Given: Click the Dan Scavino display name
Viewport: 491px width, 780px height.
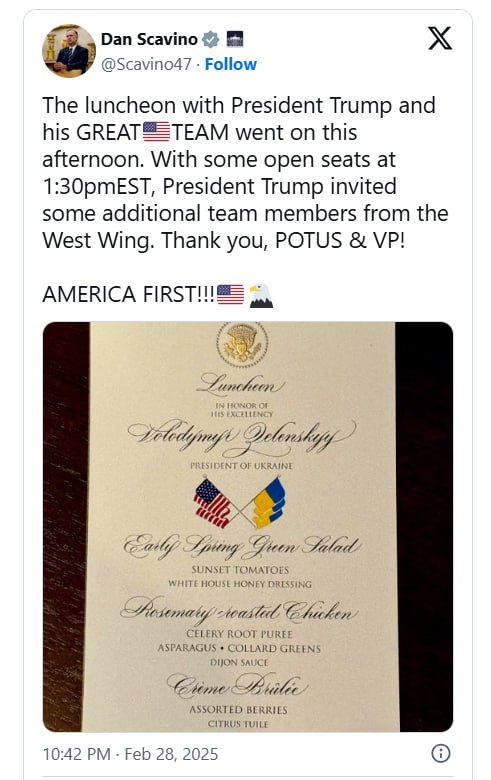Looking at the screenshot, I should coord(149,39).
